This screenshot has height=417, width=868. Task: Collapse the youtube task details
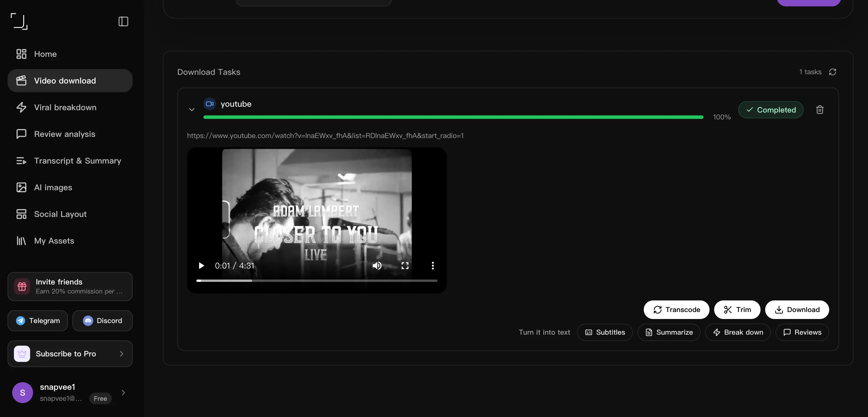[x=192, y=110]
